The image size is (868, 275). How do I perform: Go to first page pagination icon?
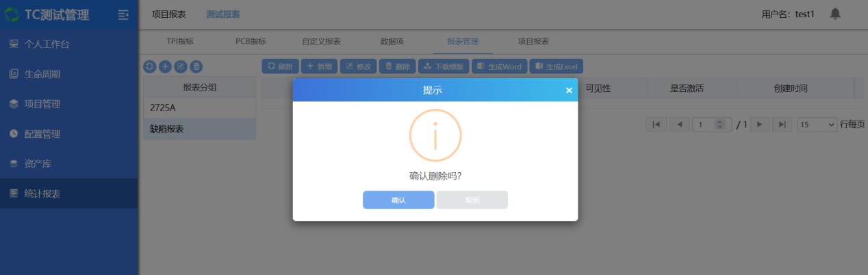pyautogui.click(x=656, y=124)
